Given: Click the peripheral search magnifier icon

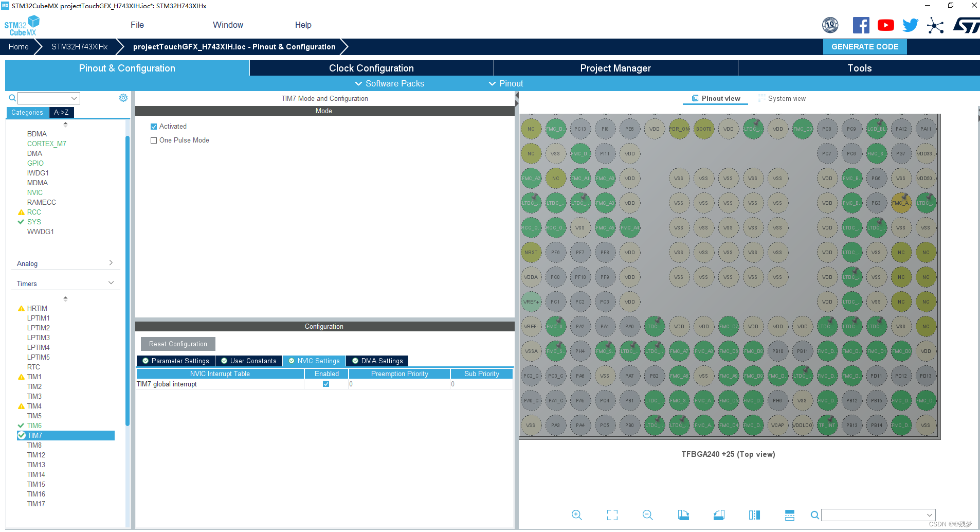Looking at the screenshot, I should point(12,98).
